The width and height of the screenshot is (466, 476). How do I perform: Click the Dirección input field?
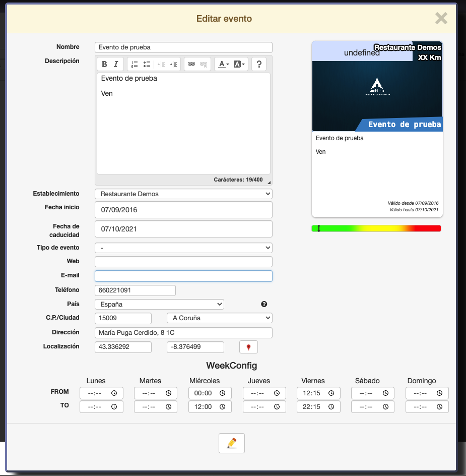[x=183, y=333]
